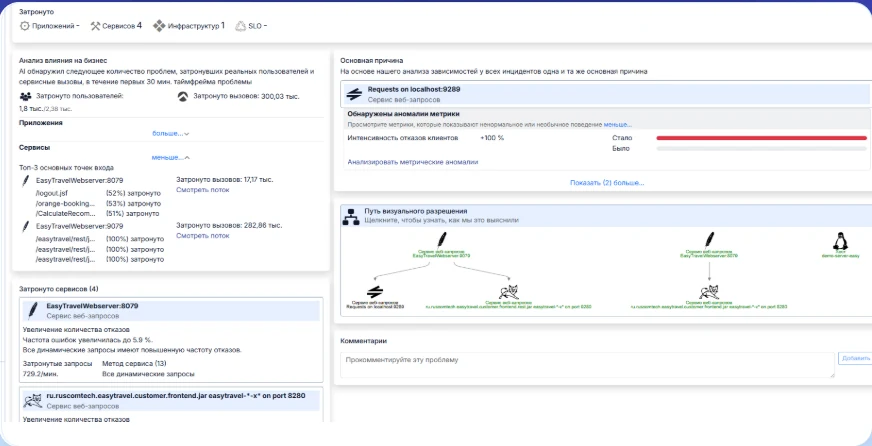Click the Топ-3 основных точек входа label
The height and width of the screenshot is (446, 872).
tap(67, 167)
